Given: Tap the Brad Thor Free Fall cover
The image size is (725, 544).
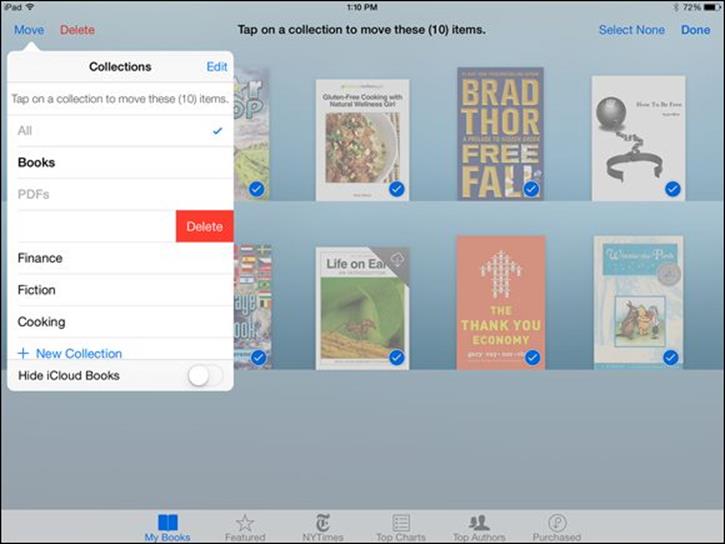Looking at the screenshot, I should (500, 134).
